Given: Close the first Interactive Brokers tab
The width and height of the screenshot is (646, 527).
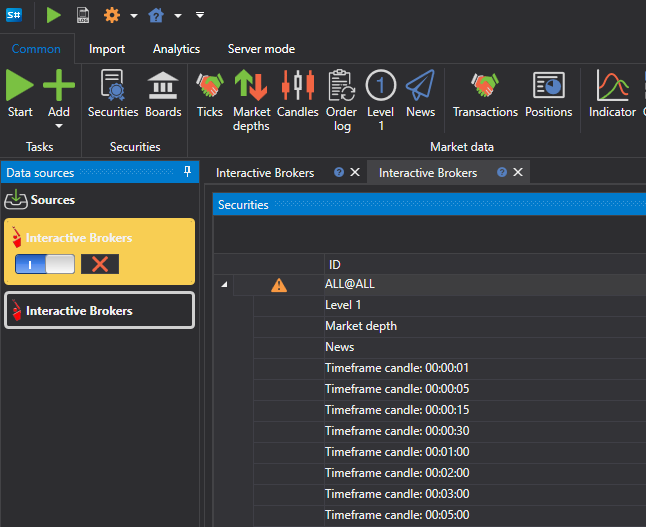Looking at the screenshot, I should 355,172.
